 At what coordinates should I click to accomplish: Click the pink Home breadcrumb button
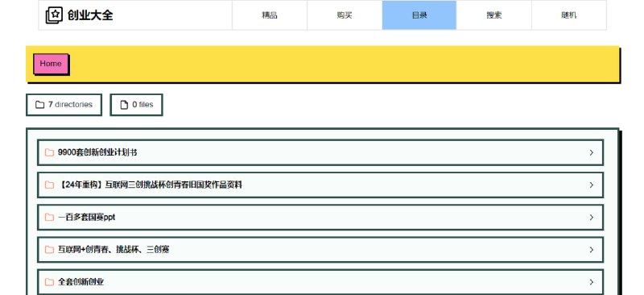click(x=51, y=64)
